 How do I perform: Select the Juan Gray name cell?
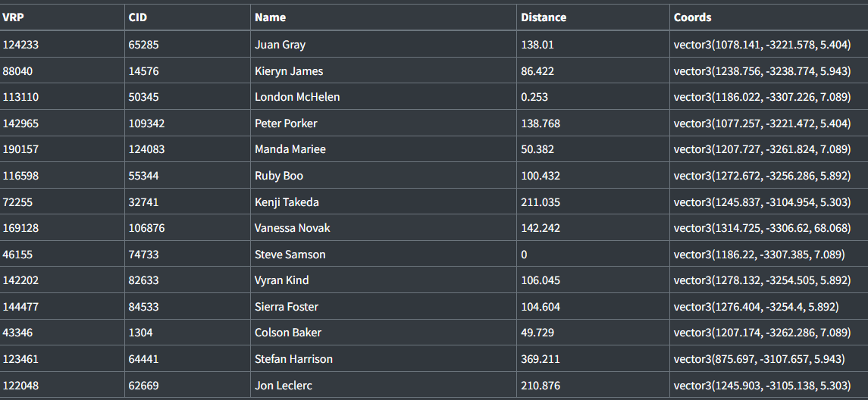(280, 45)
